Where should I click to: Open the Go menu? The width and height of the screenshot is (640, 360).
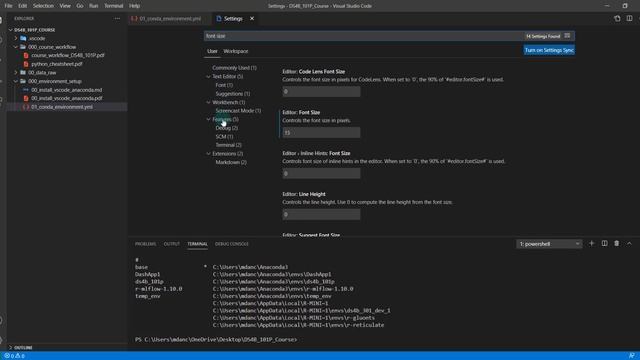point(80,6)
